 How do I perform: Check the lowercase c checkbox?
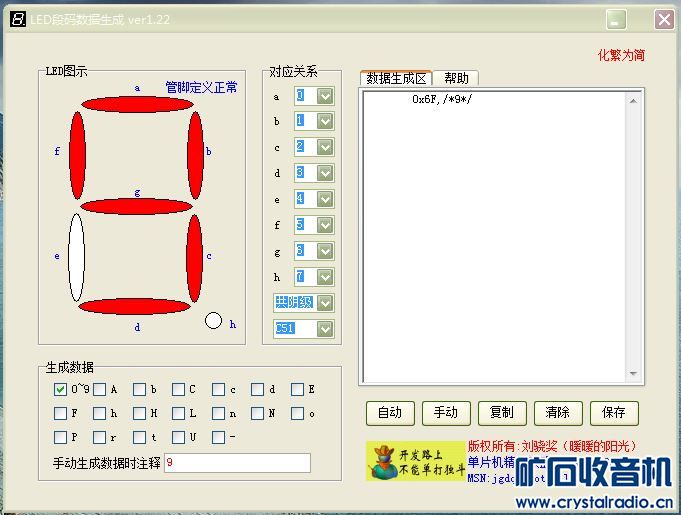[218, 389]
